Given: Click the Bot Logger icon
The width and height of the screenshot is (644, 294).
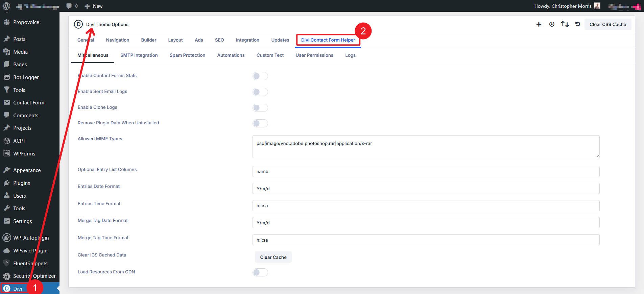Looking at the screenshot, I should (x=7, y=77).
